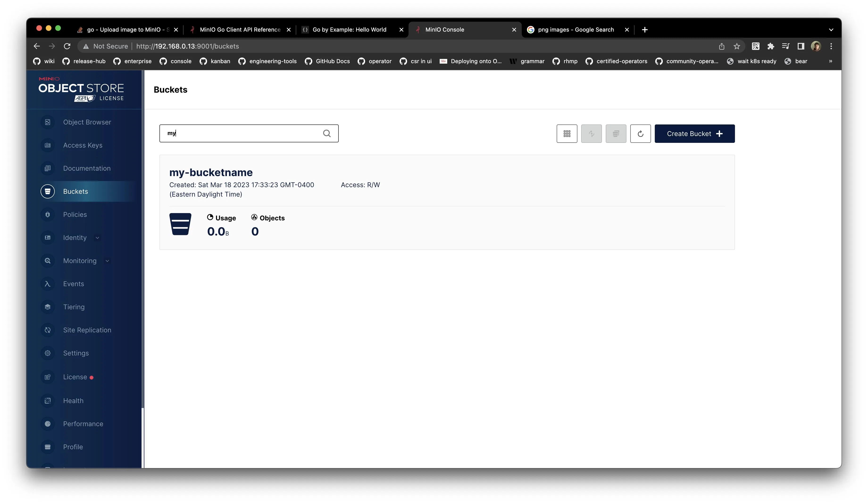Open Access Keys in sidebar
This screenshot has width=868, height=503.
coord(83,145)
